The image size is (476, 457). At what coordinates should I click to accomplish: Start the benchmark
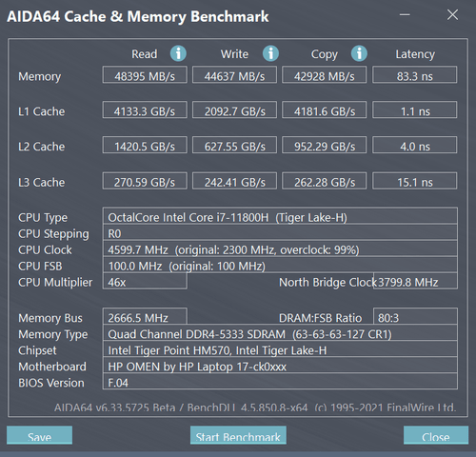(x=238, y=435)
